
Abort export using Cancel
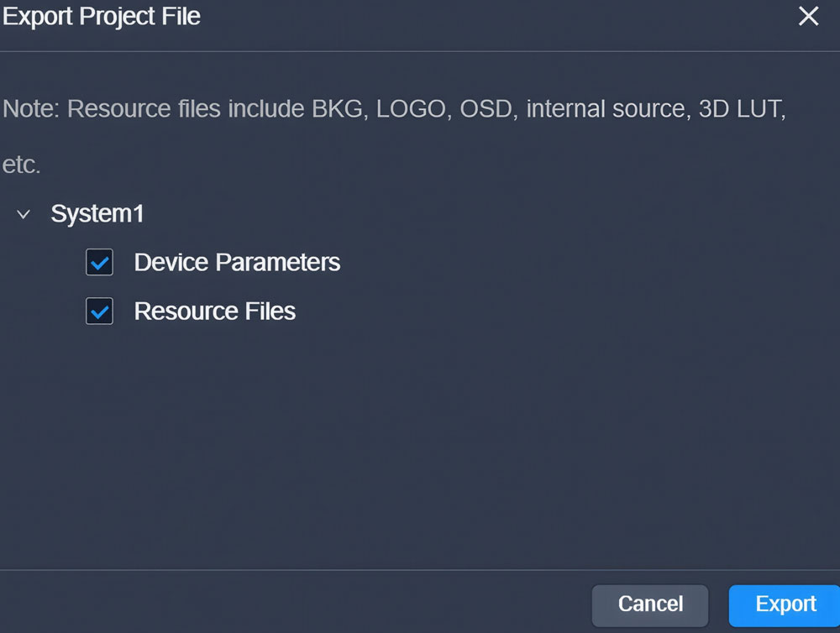649,604
